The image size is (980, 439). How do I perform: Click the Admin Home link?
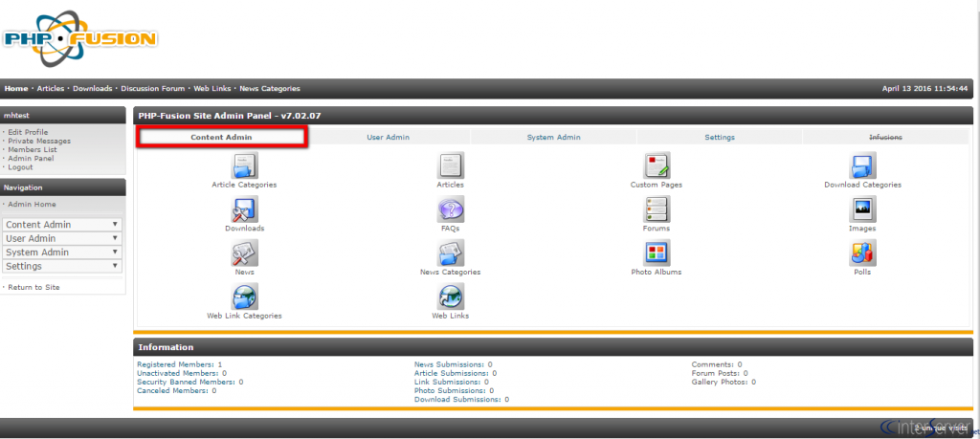(32, 205)
